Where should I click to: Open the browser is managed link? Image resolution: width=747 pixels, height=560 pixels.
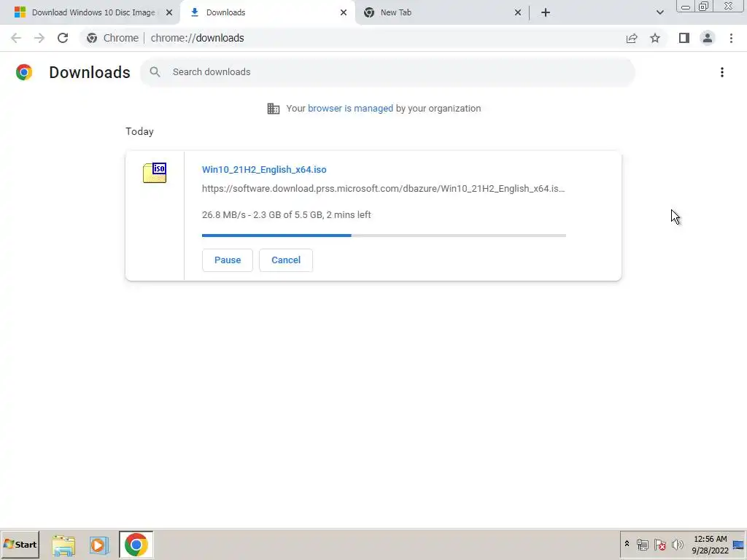[350, 109]
